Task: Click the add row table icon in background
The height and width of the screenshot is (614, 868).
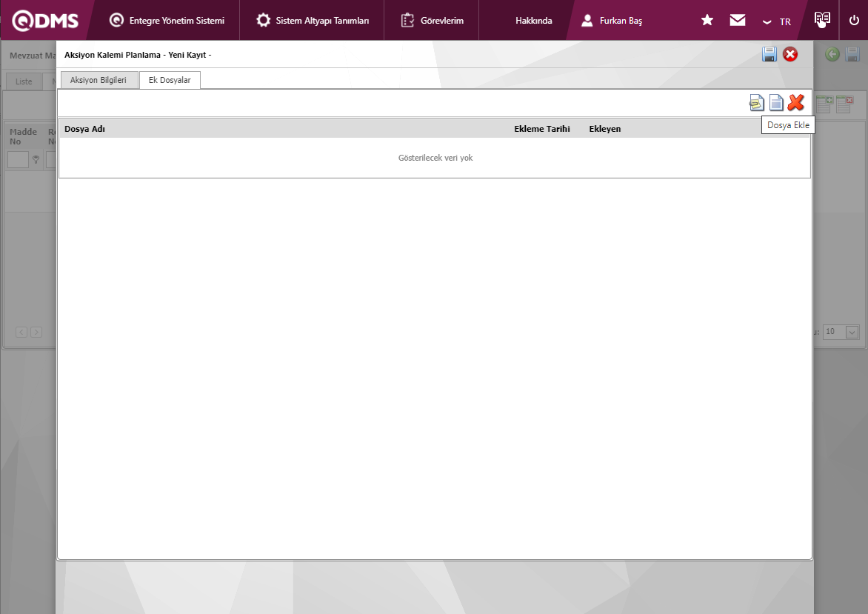Action: (824, 104)
